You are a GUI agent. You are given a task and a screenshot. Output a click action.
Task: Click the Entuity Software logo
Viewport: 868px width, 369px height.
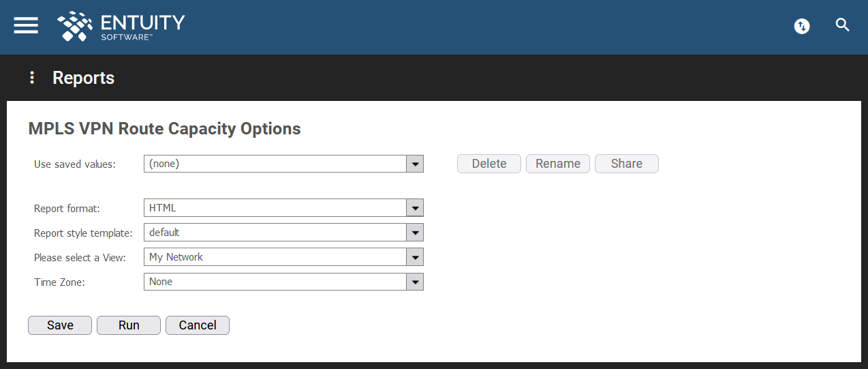pos(121,26)
